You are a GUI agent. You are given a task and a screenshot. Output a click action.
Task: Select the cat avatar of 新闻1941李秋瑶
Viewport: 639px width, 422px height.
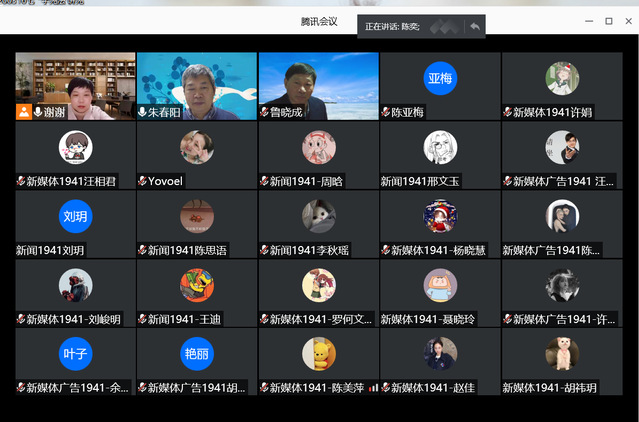[318, 216]
